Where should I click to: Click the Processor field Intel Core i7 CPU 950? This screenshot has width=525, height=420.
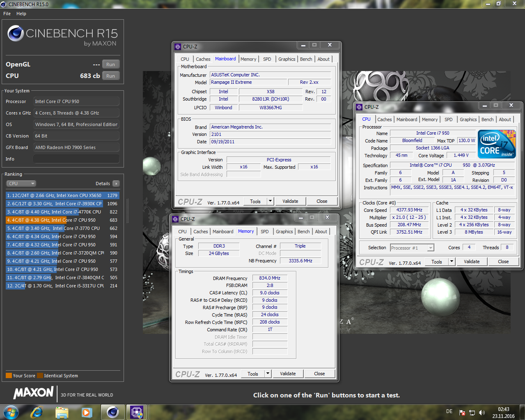click(x=76, y=101)
